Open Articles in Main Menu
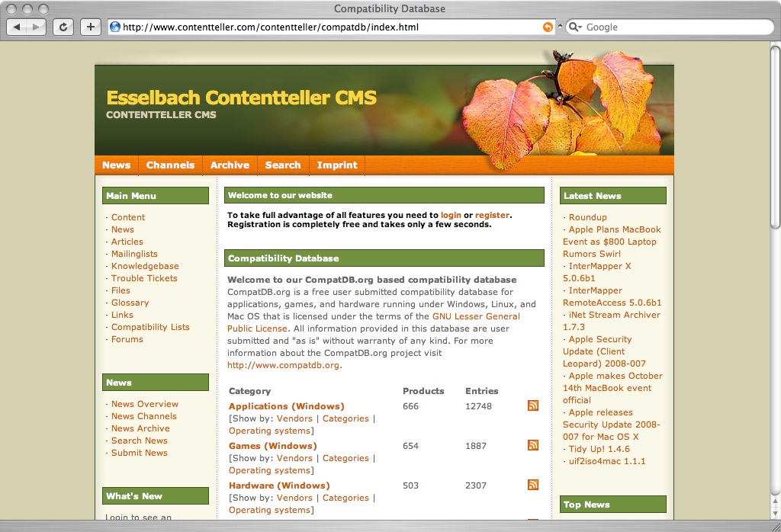Screen dimensions: 781x532 (x=127, y=242)
